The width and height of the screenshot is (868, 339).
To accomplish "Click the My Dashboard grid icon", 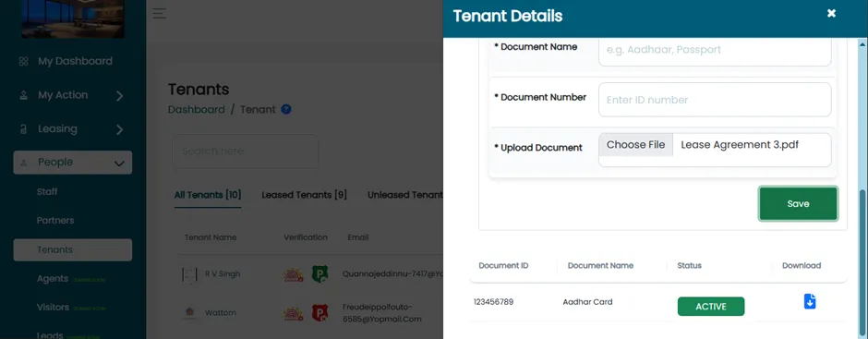I will (23, 62).
